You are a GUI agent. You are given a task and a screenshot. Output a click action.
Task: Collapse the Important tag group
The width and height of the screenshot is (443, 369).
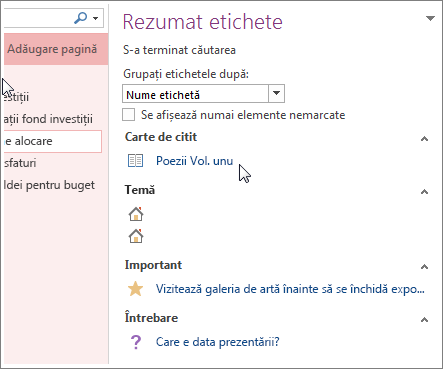(x=424, y=267)
